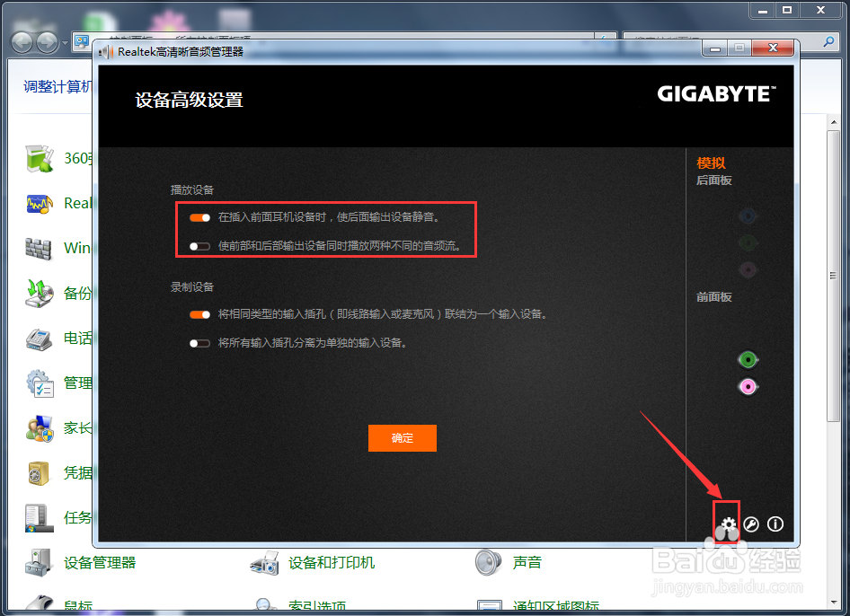Toggle mute rear output when front headphone inserted

[x=199, y=217]
